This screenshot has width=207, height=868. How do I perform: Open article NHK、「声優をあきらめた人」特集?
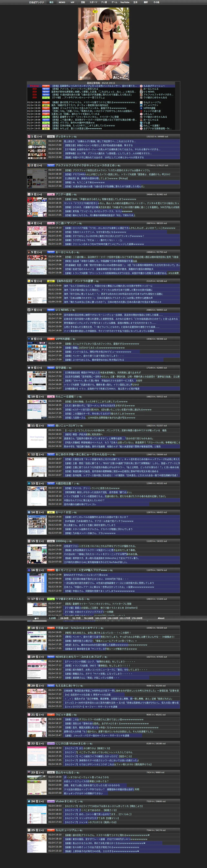coord(100,199)
